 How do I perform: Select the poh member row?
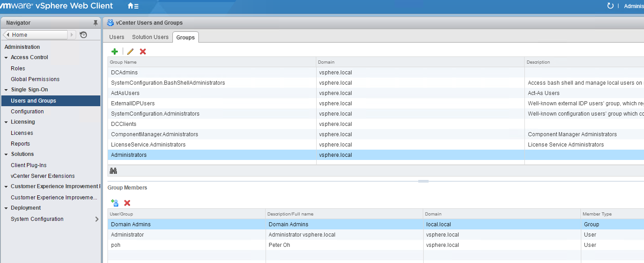coord(376,245)
